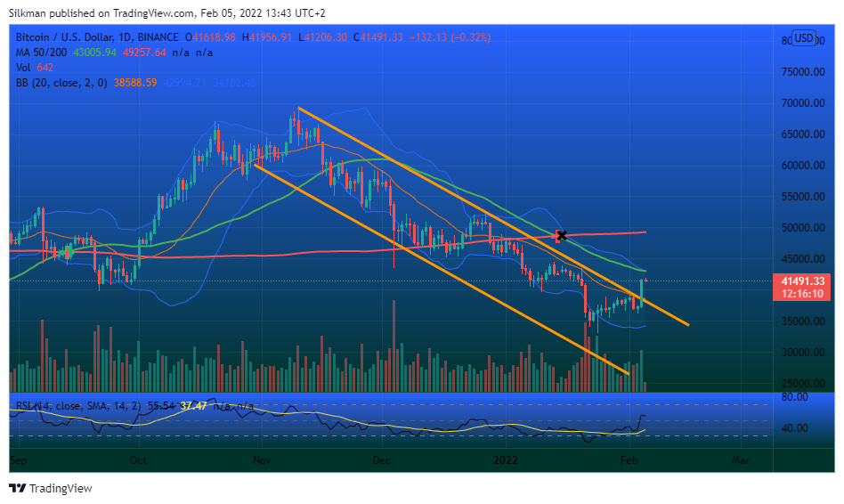This screenshot has height=504, width=844.
Task: Click the BB (20, close, 2, 0) indicator label
Action: (61, 83)
